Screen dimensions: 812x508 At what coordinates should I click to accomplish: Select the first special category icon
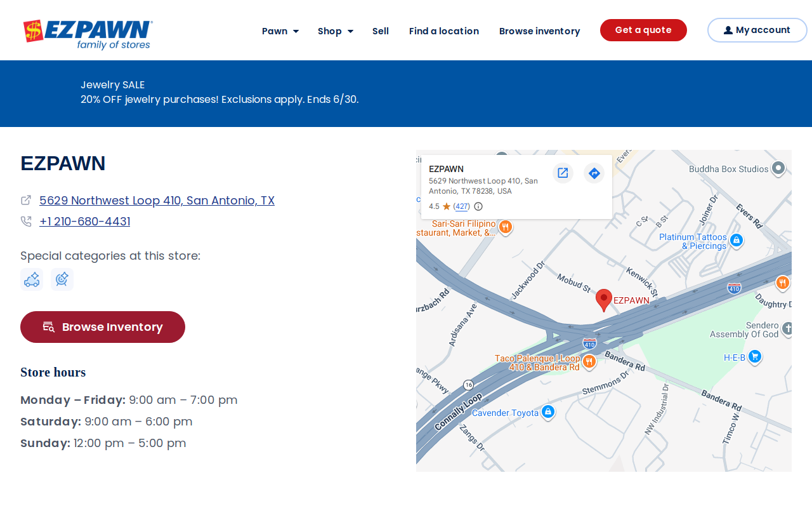point(32,279)
